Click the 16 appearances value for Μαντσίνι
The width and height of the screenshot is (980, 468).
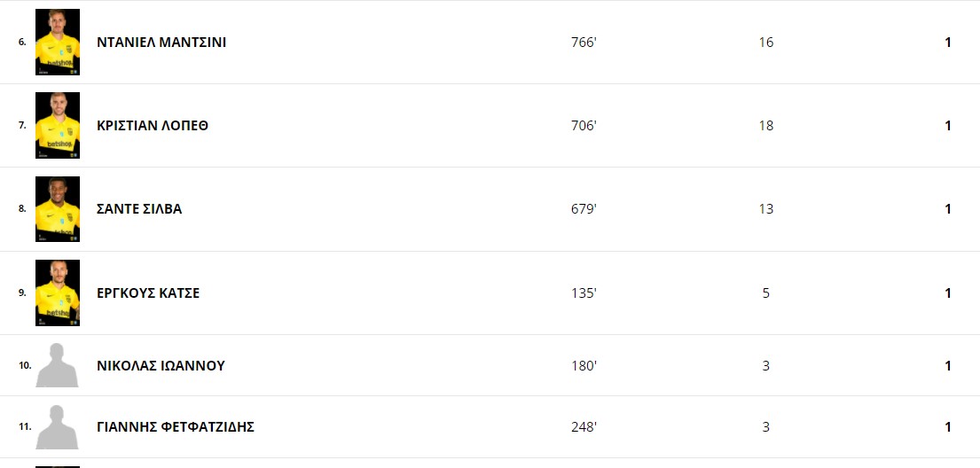point(765,43)
